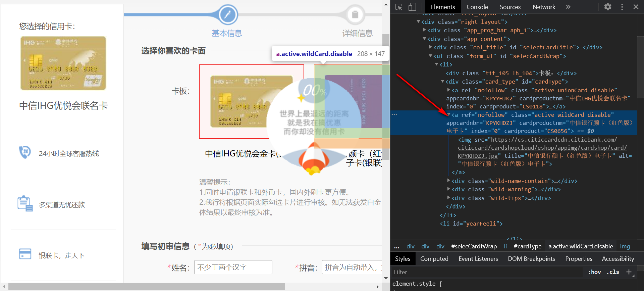
Task: Expand the unionCard anchor node
Action: point(448,90)
